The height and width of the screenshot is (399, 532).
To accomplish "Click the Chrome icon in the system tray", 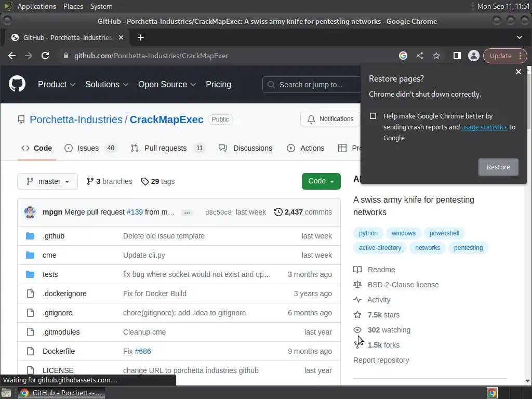I will point(493,393).
